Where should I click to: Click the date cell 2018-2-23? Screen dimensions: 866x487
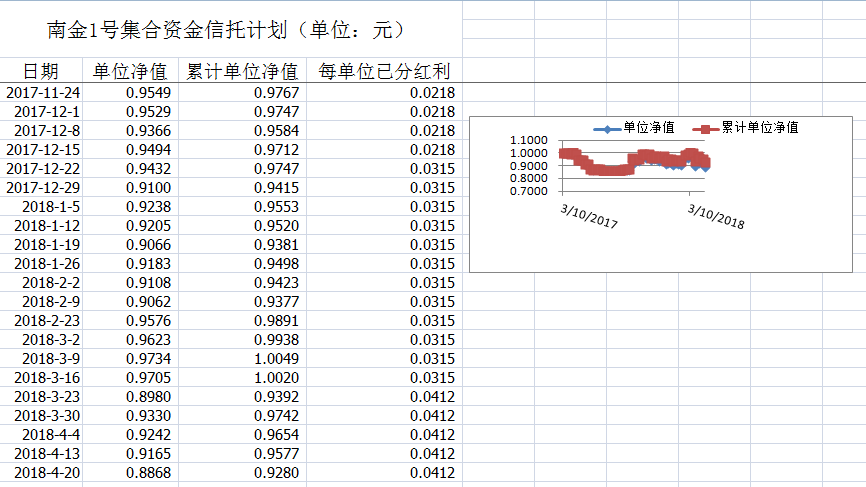pyautogui.click(x=51, y=321)
